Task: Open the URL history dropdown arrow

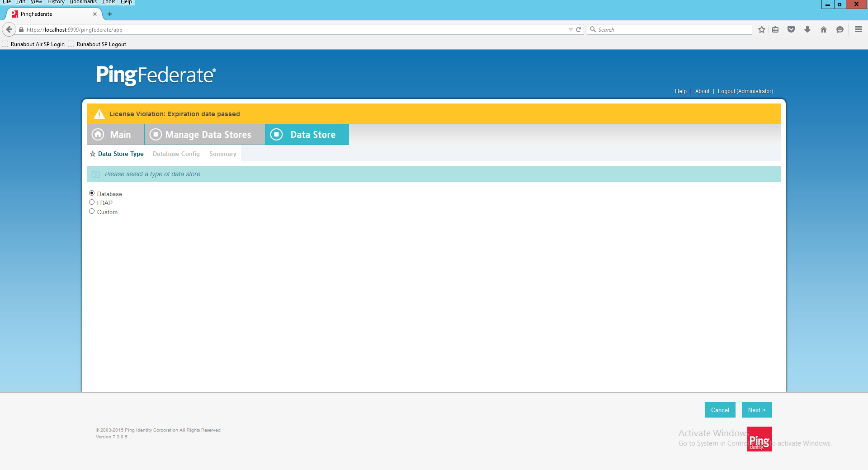Action: 571,29
